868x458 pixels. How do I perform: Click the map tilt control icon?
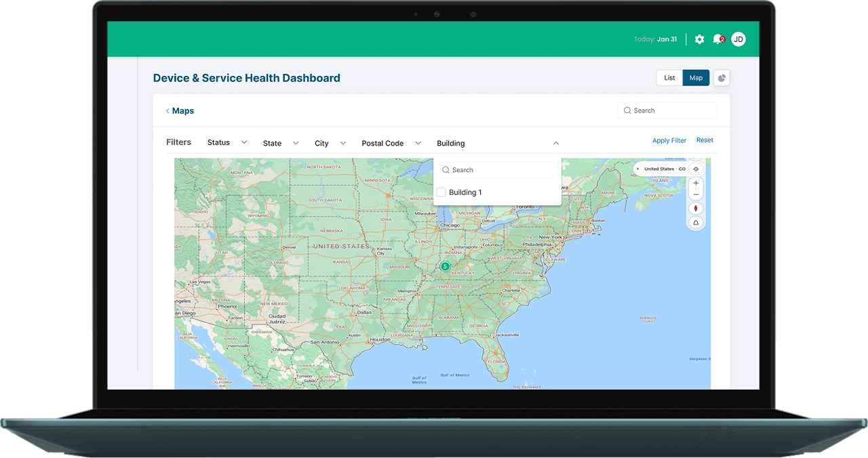pos(696,223)
